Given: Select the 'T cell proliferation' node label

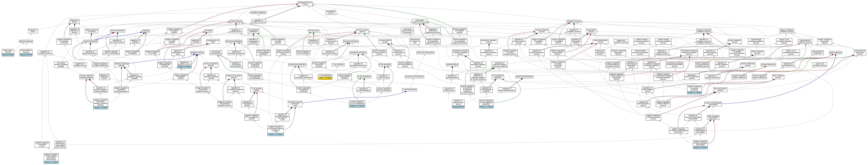Looking at the screenshot, I should 325,75.
